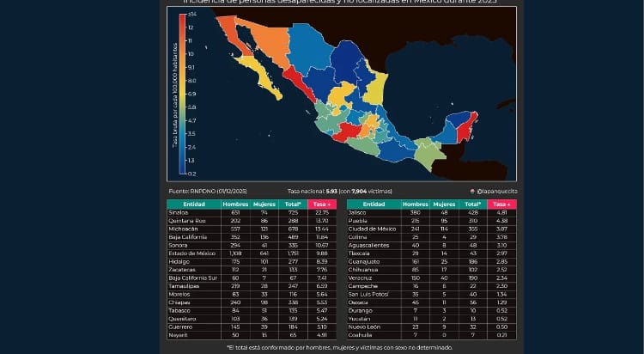Click the Tasa nacional 5.93 summary text
Image resolution: width=644 pixels, height=354 pixels.
click(x=339, y=190)
